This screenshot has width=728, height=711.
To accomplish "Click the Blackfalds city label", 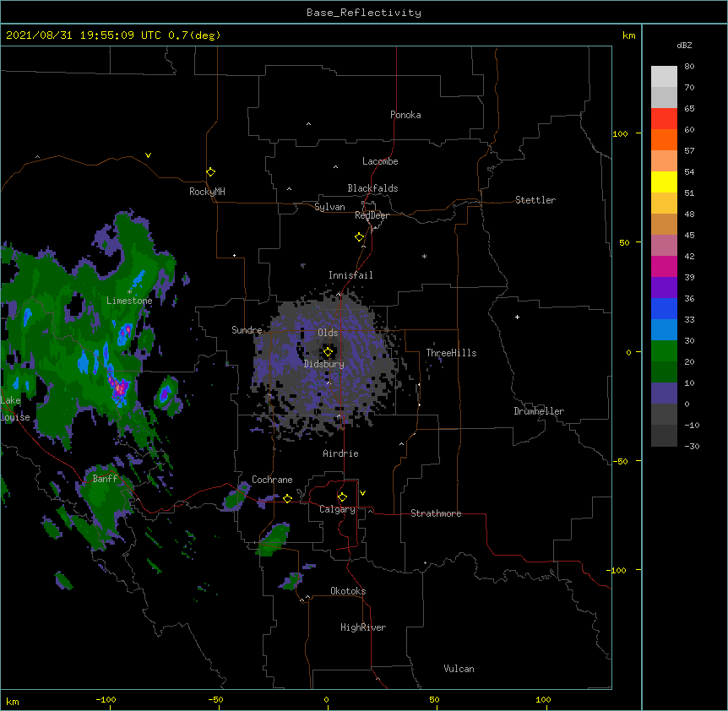I will pos(372,188).
